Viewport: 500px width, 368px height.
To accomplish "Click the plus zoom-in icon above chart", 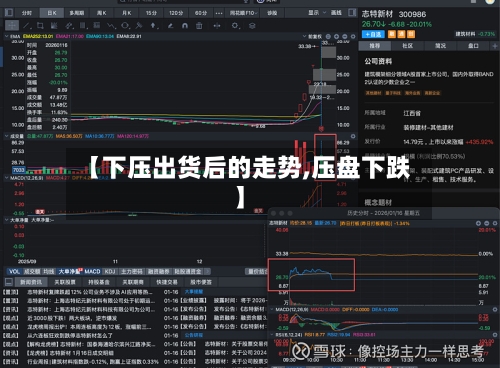I will (336, 36).
